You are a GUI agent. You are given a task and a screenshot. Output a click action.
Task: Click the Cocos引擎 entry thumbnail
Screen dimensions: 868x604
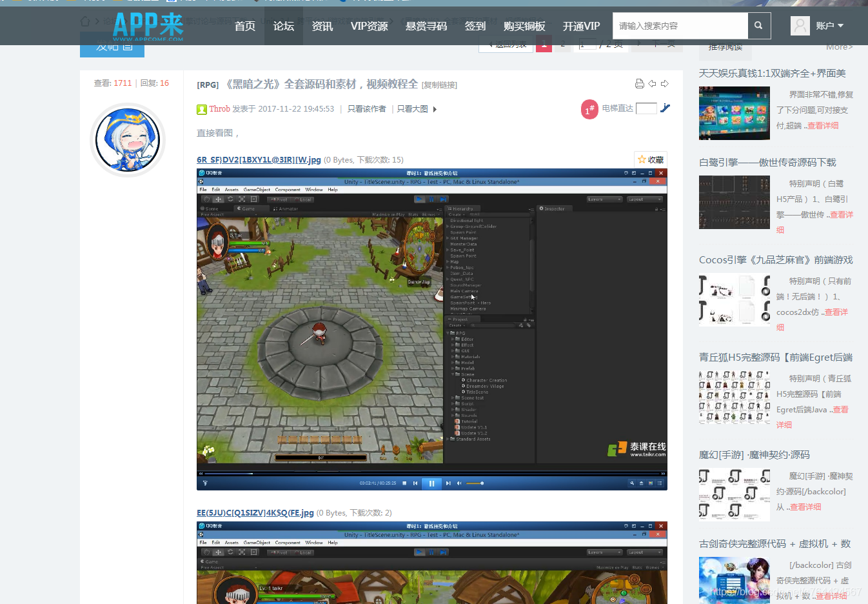[x=735, y=299]
